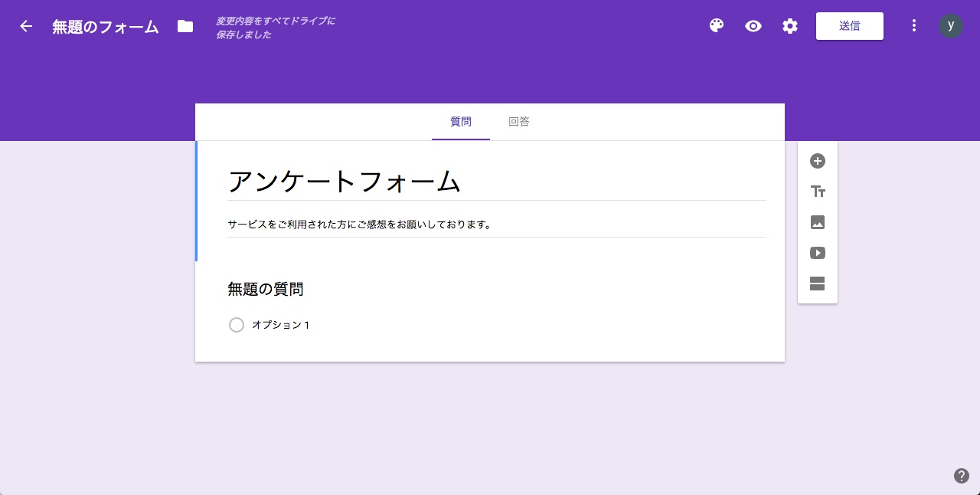Add a question with the plus icon
The height and width of the screenshot is (495, 980).
818,161
